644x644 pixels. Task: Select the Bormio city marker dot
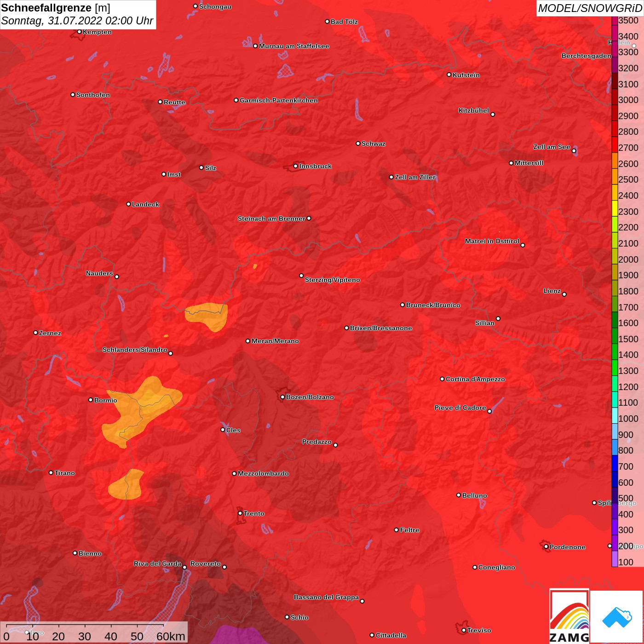click(x=91, y=400)
